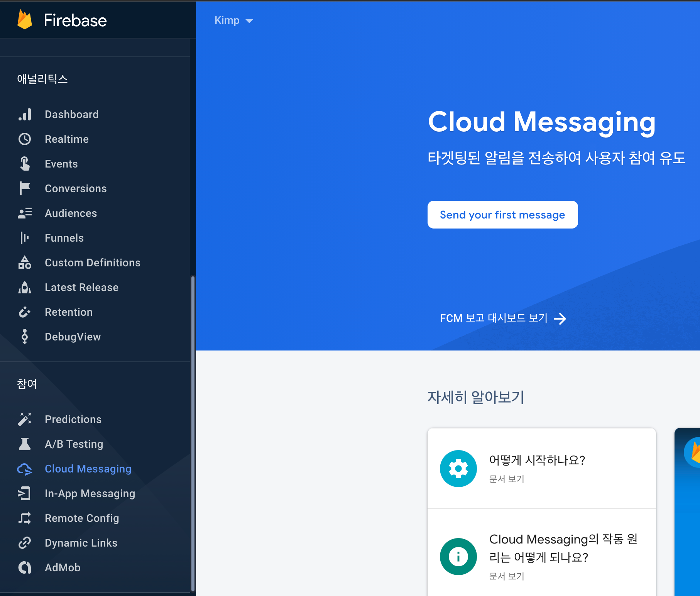
Task: Open Cloud Messaging의 작동 원리는 어떻게 되나요? card
Action: coord(542,553)
